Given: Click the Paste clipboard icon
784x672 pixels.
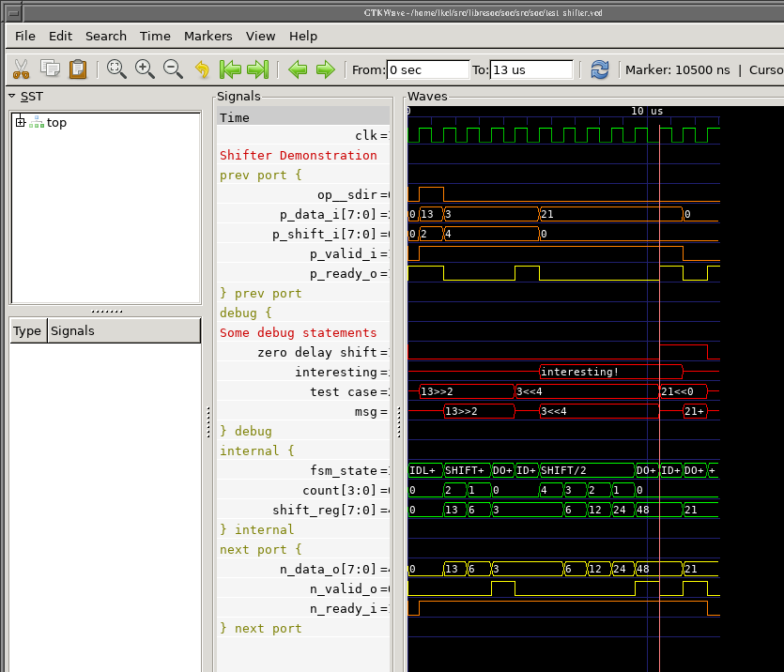Looking at the screenshot, I should tap(78, 69).
